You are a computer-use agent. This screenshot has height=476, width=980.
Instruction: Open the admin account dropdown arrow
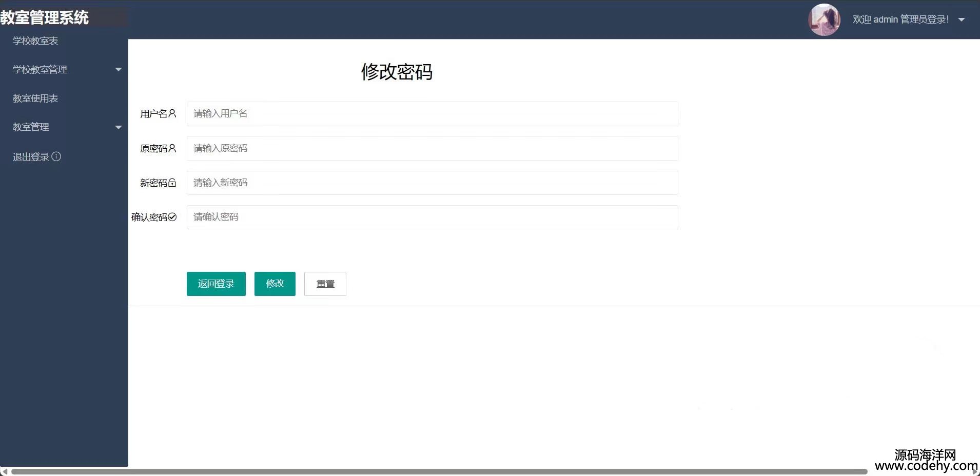tap(962, 20)
